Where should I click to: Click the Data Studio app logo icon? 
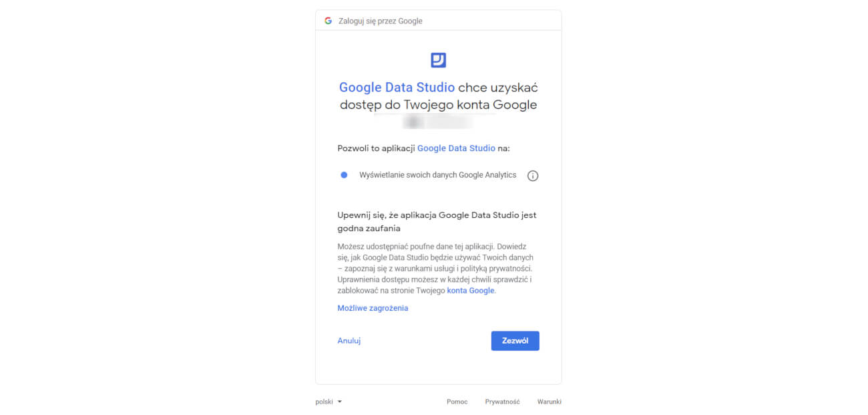(x=438, y=60)
